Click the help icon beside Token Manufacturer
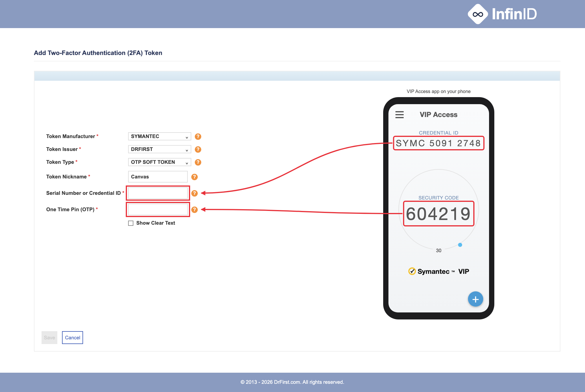 198,137
